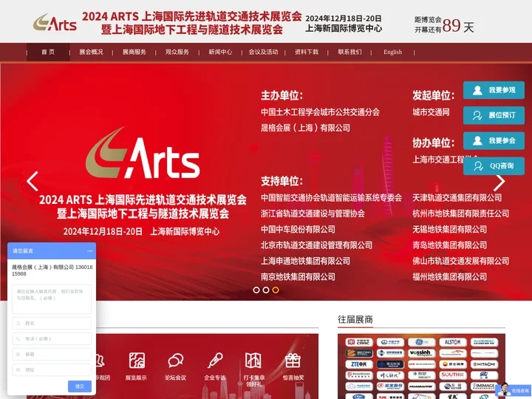Click the text 城市交通网

[x=431, y=112]
